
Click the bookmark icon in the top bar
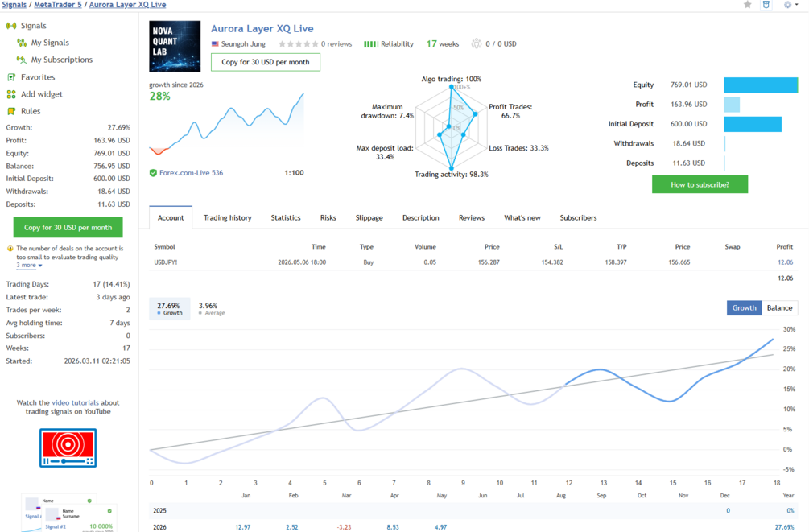click(766, 5)
